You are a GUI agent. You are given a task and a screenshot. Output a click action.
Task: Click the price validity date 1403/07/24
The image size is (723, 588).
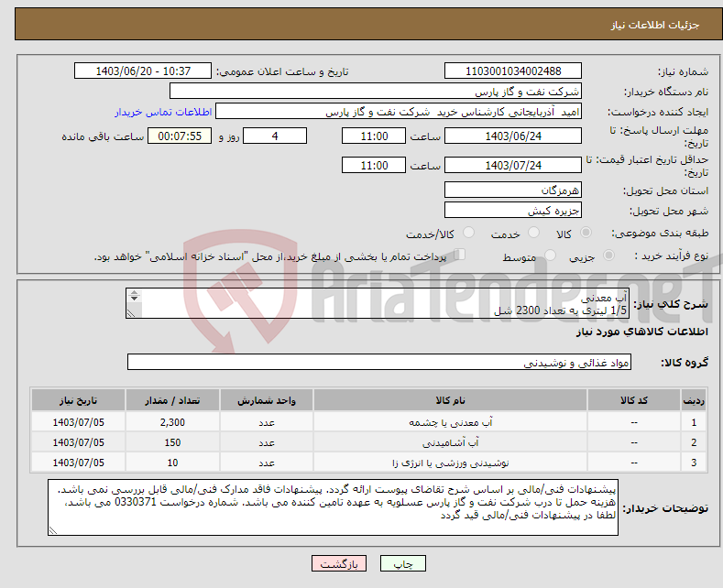513,165
